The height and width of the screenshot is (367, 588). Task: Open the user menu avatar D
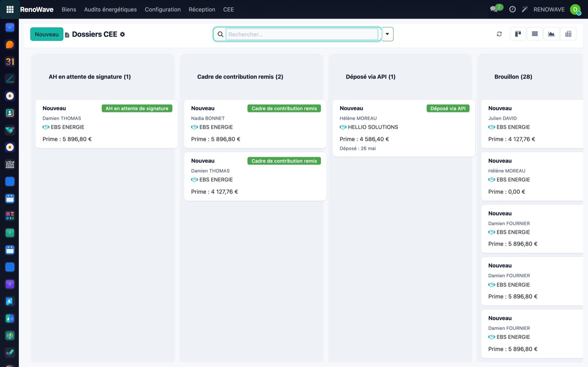575,9
